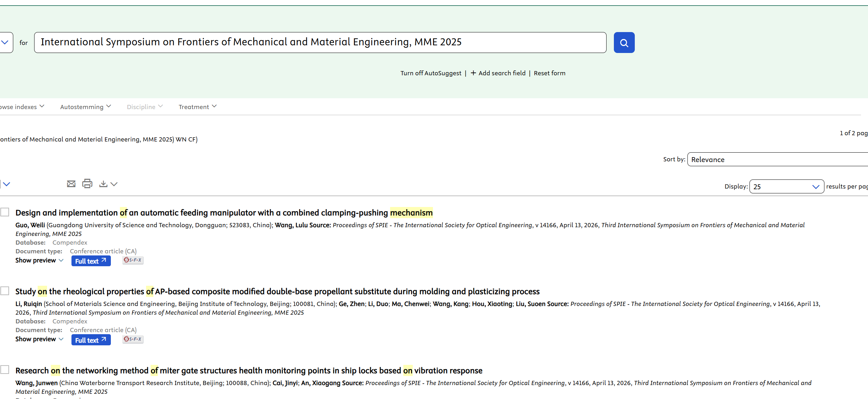The height and width of the screenshot is (399, 868).
Task: Open Full text for the rheological properties article
Action: 91,340
